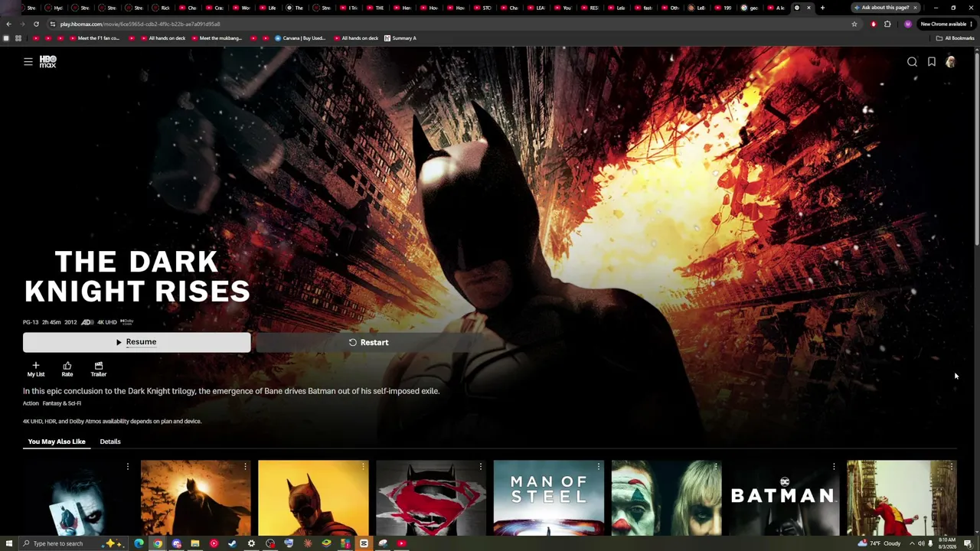Switch to the LeB browser tab
Viewport: 980px width, 551px height.
697,8
